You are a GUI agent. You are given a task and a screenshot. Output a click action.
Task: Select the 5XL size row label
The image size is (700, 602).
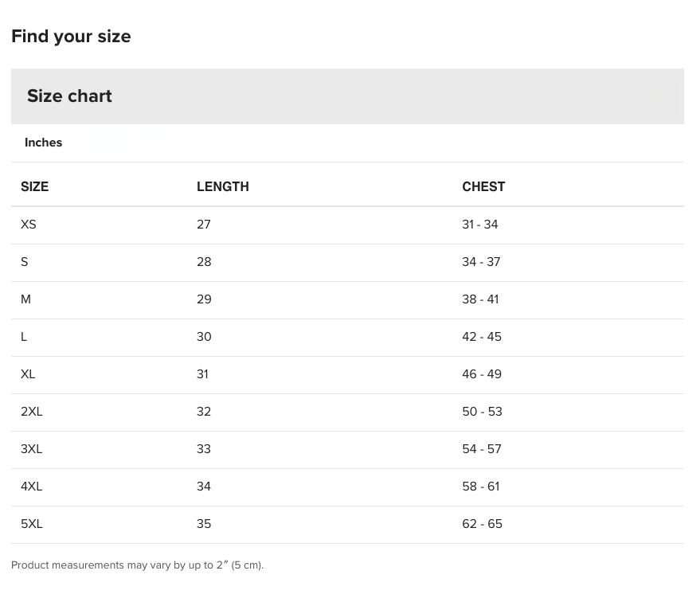click(32, 524)
